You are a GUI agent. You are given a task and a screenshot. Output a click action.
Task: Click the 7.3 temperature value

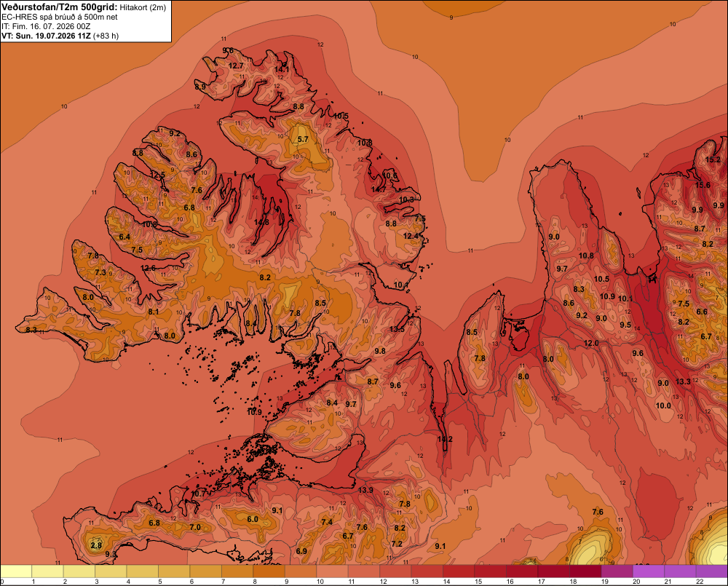100,272
